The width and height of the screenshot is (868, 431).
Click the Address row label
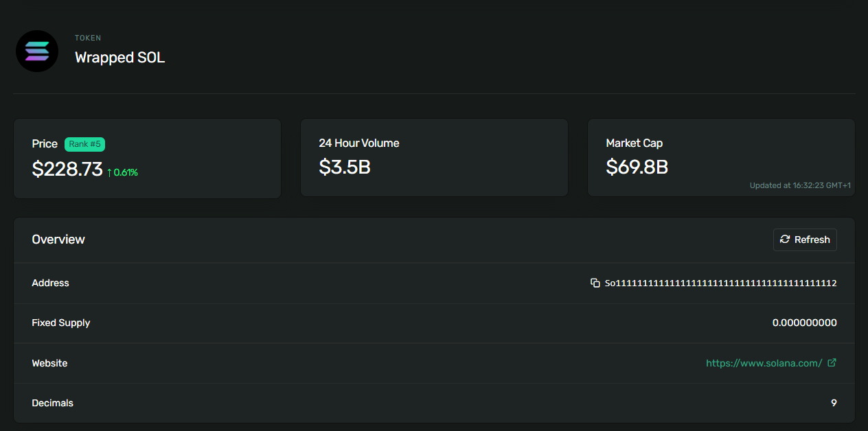point(50,283)
